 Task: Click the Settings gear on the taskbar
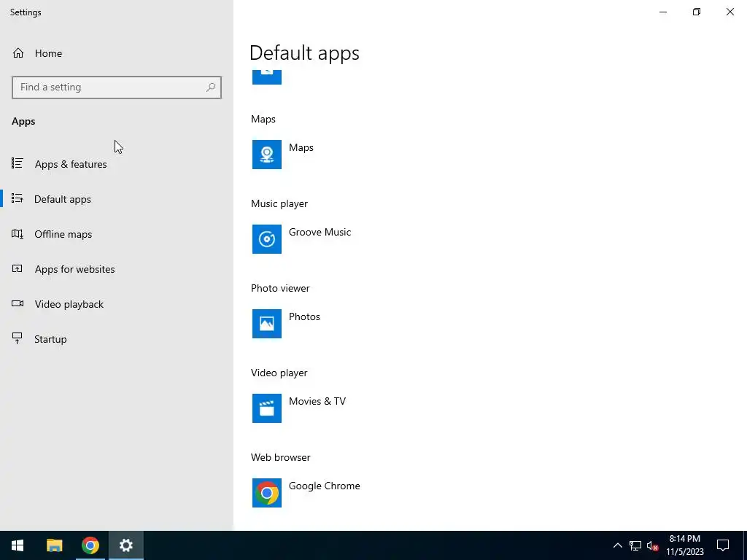pyautogui.click(x=125, y=545)
